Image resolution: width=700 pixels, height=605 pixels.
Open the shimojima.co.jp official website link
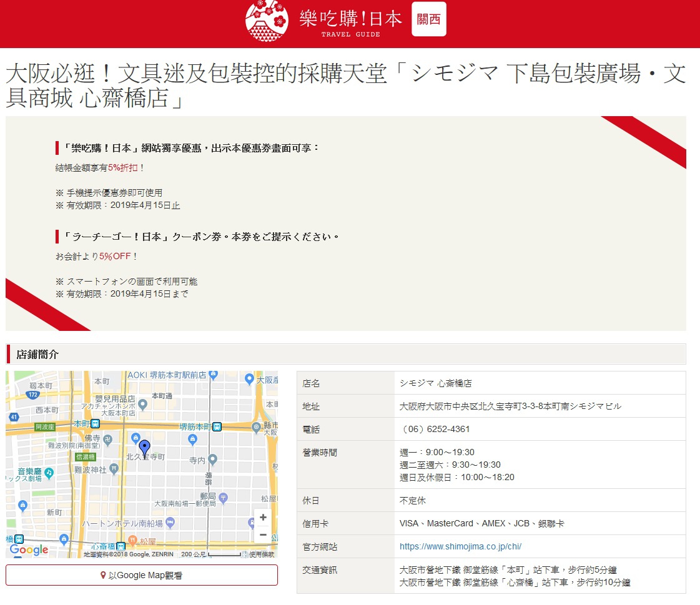pos(460,546)
